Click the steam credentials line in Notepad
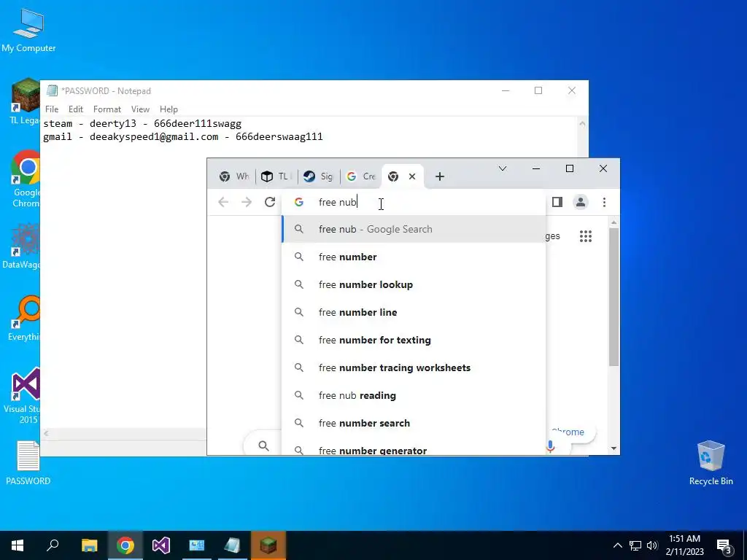747x560 pixels. 142,124
